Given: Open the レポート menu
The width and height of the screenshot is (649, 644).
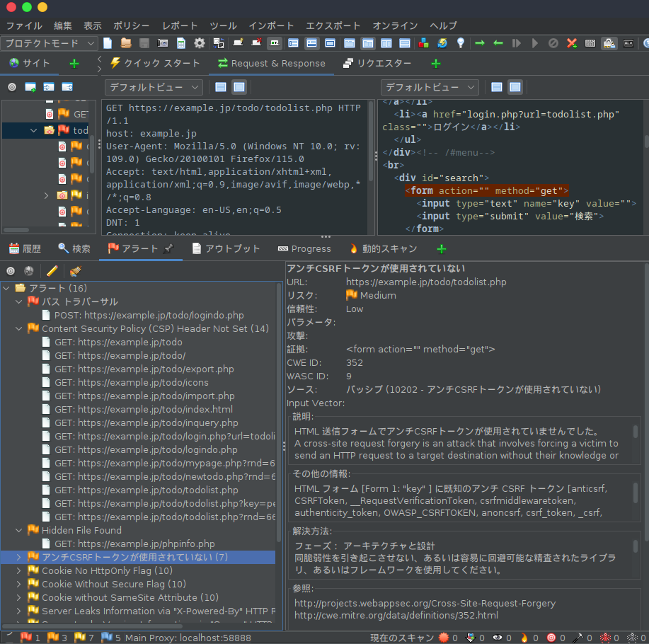Looking at the screenshot, I should tap(180, 25).
